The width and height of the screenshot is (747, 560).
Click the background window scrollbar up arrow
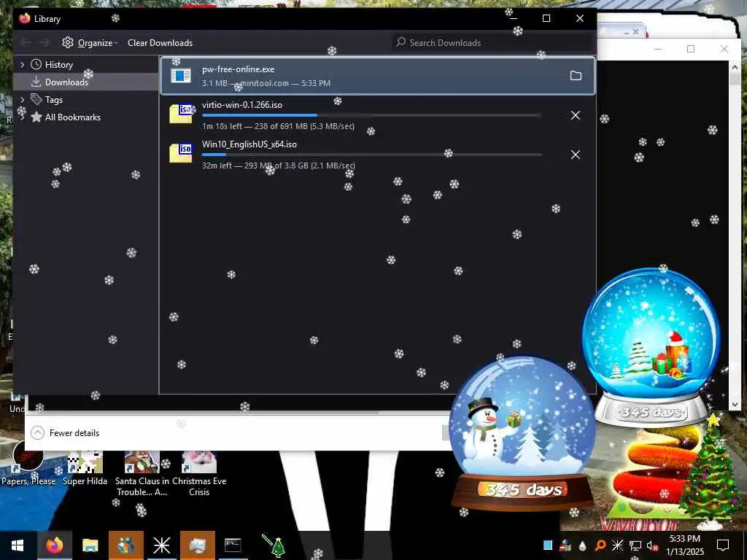[x=735, y=68]
